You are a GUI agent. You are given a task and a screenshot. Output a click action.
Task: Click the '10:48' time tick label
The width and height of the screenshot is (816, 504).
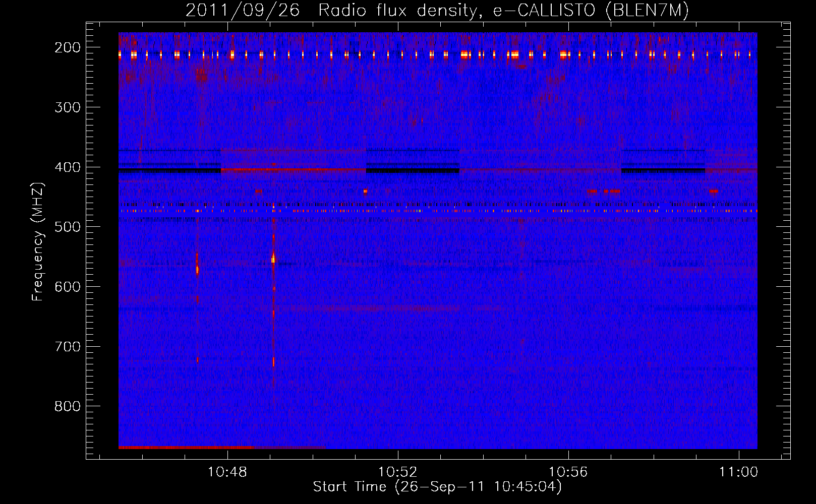click(227, 472)
